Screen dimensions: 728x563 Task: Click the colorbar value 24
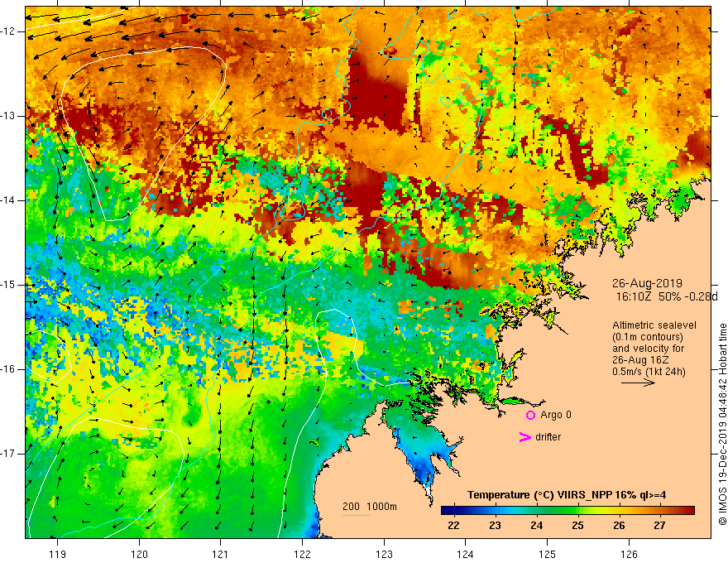pos(536,526)
